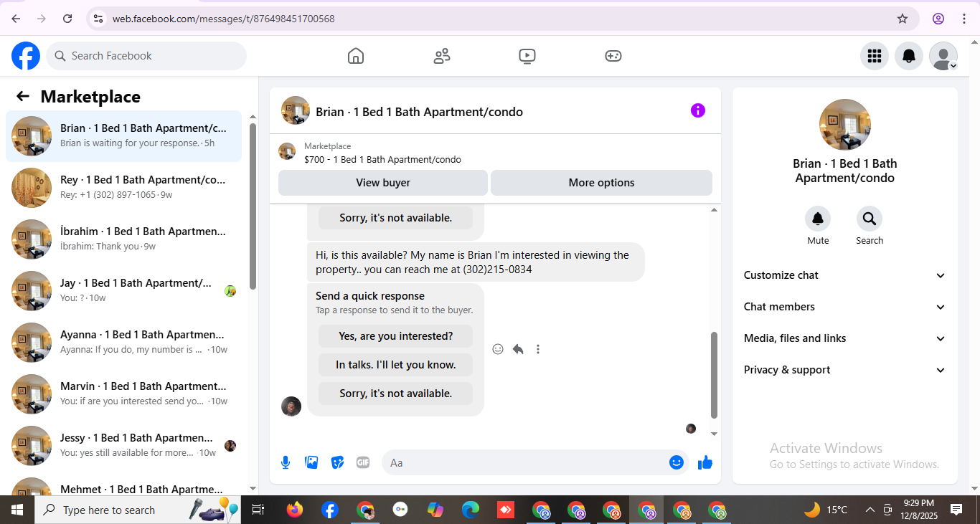Open the Gaming controller icon

pyautogui.click(x=613, y=56)
